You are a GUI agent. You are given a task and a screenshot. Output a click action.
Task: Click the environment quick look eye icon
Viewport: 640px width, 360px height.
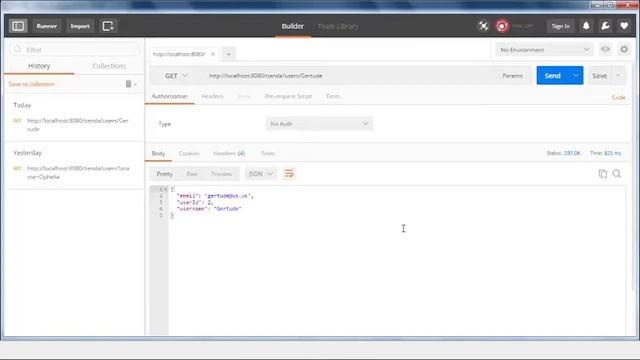pos(605,49)
